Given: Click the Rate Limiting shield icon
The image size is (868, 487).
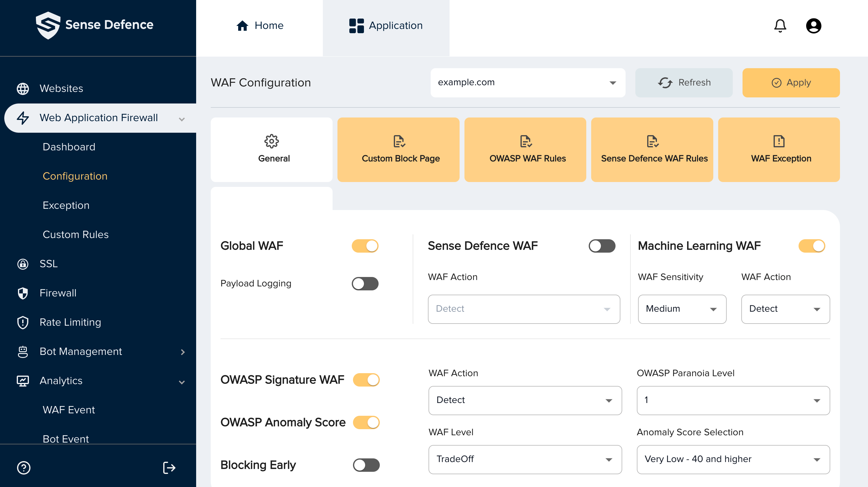Looking at the screenshot, I should [23, 322].
